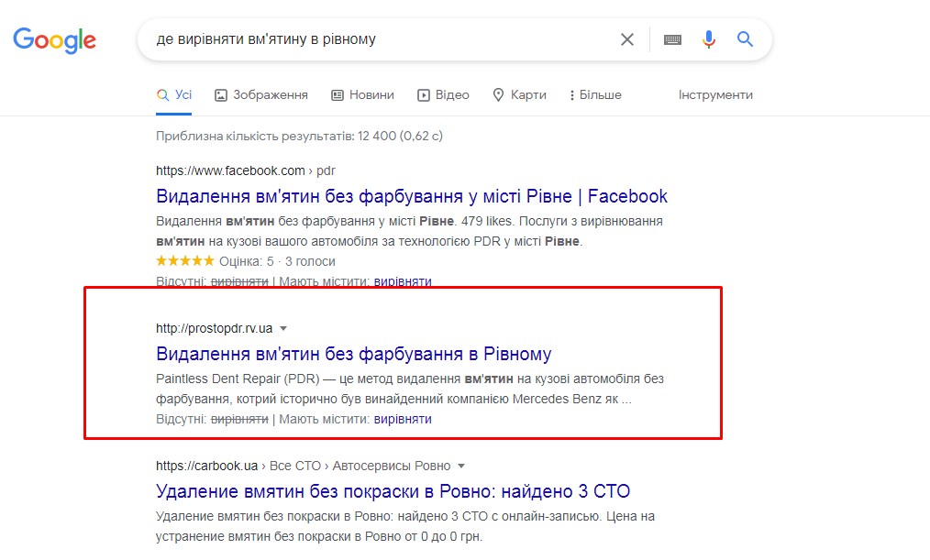Switch to Зображення tab

[261, 94]
